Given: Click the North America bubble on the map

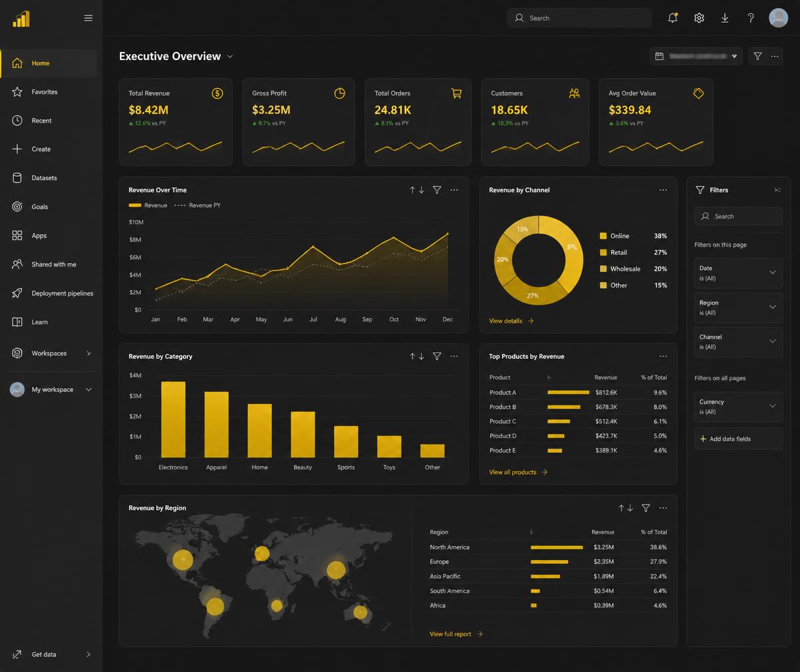Looking at the screenshot, I should (183, 559).
